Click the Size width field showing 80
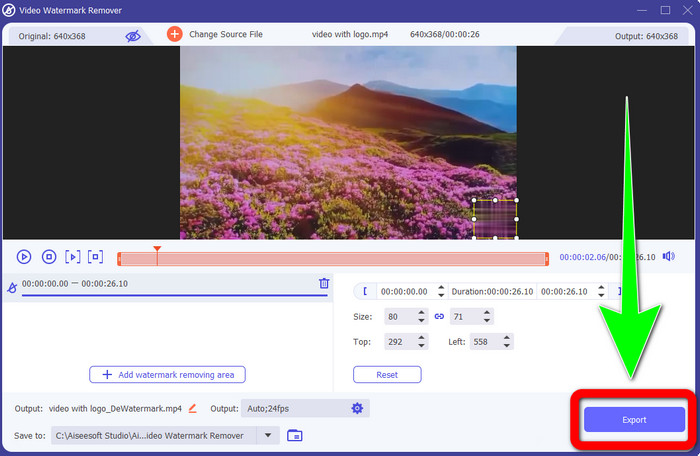The image size is (700, 456). click(x=400, y=317)
